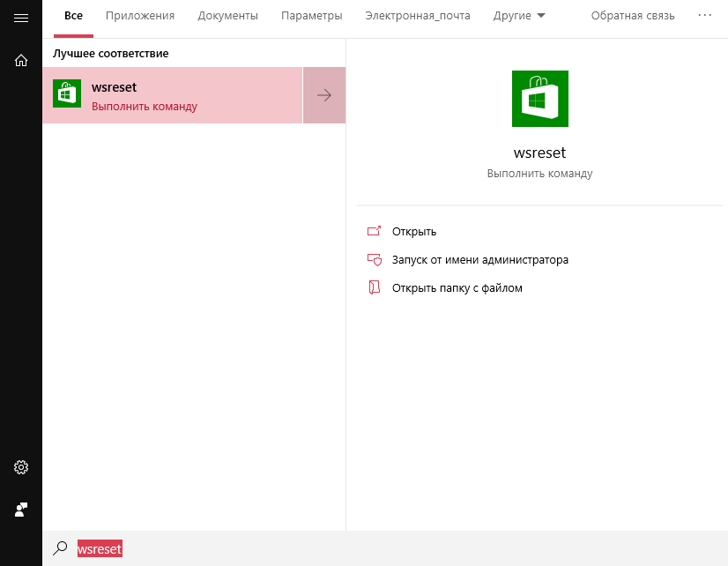Click Открыть to run wsreset

(x=413, y=232)
